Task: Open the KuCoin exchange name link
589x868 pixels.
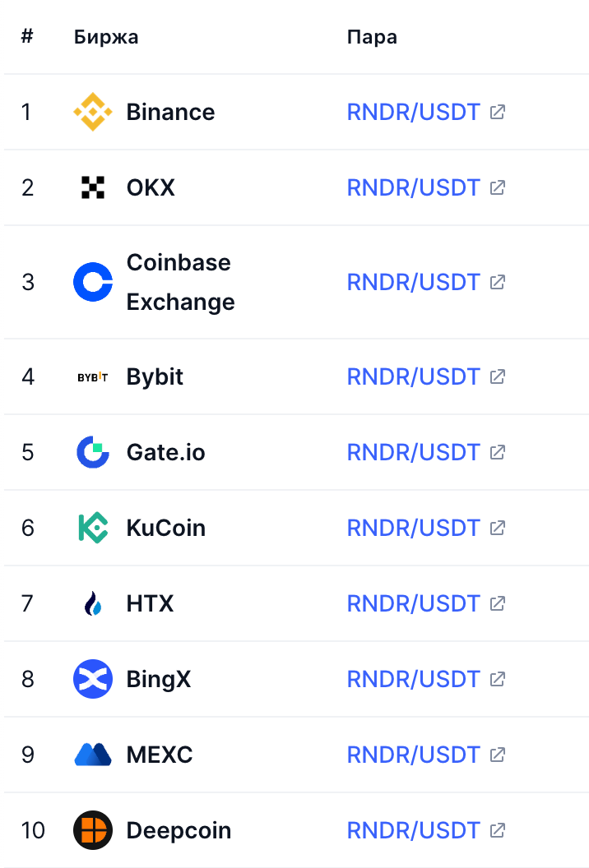Action: (165, 528)
